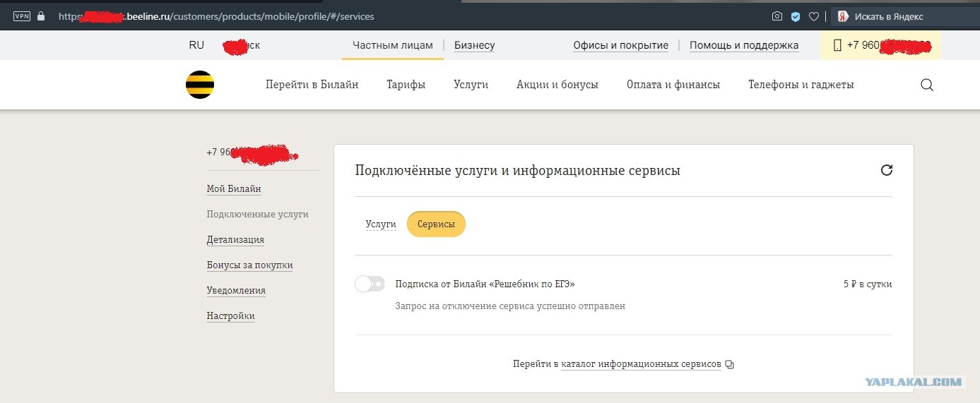Click the 5 ₽ в сутки price
This screenshot has height=403, width=980.
(868, 284)
